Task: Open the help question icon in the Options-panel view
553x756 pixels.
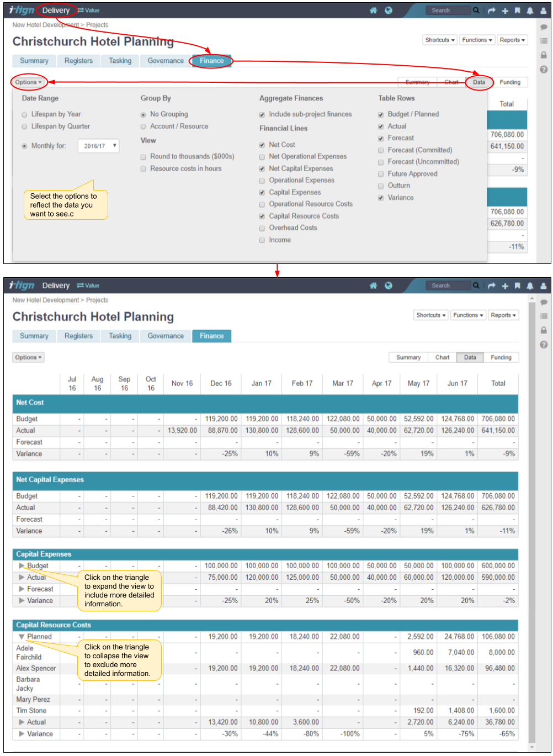Action: (544, 70)
